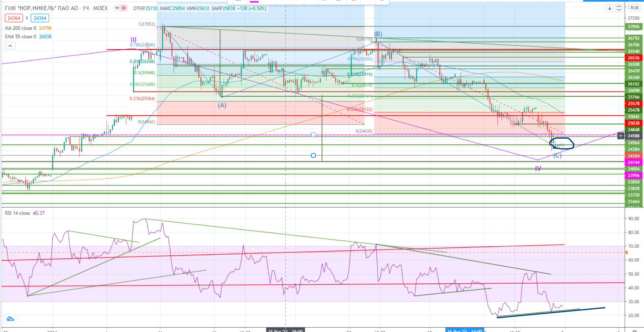
Task: Open the ГМК НОР.НИКЕЛЬ symbol title
Action: 56,8
